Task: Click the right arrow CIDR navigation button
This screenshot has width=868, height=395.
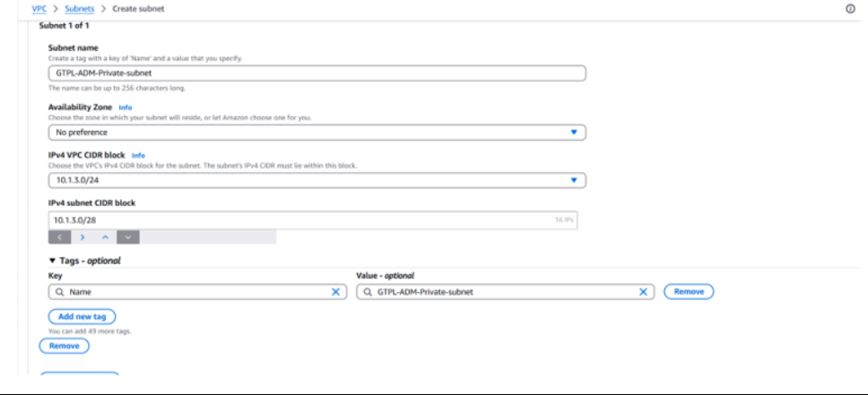Action: click(82, 237)
